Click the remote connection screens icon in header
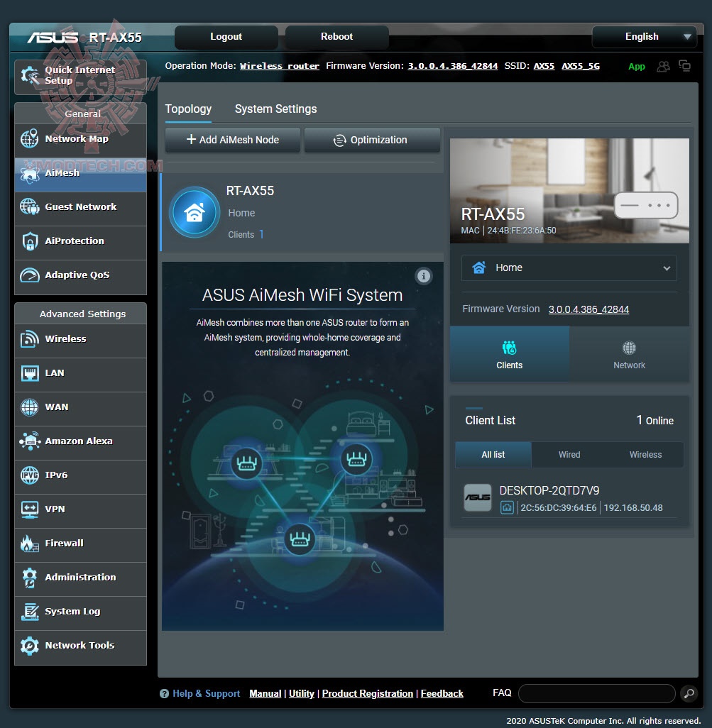This screenshot has height=728, width=712. coord(684,66)
